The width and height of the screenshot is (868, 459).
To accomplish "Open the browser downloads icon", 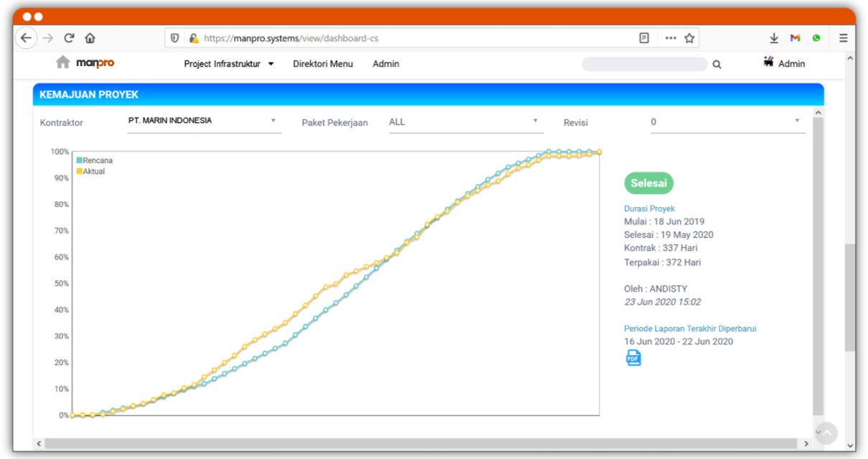I will click(x=774, y=38).
